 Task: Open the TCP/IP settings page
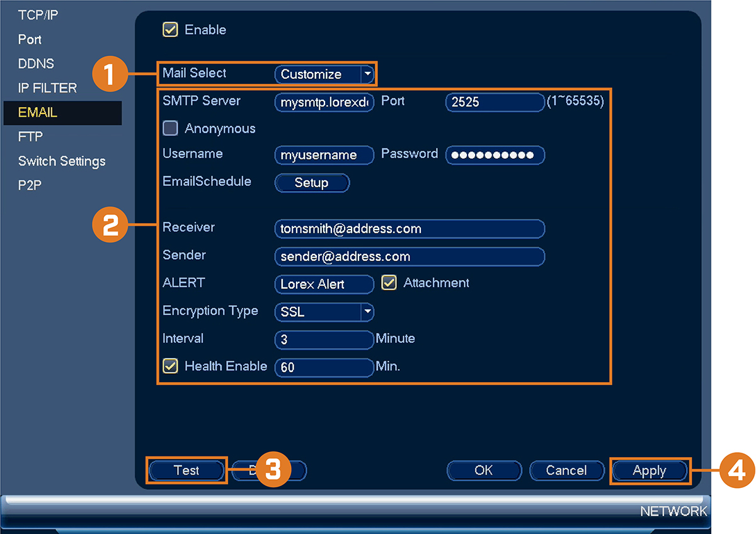[38, 15]
